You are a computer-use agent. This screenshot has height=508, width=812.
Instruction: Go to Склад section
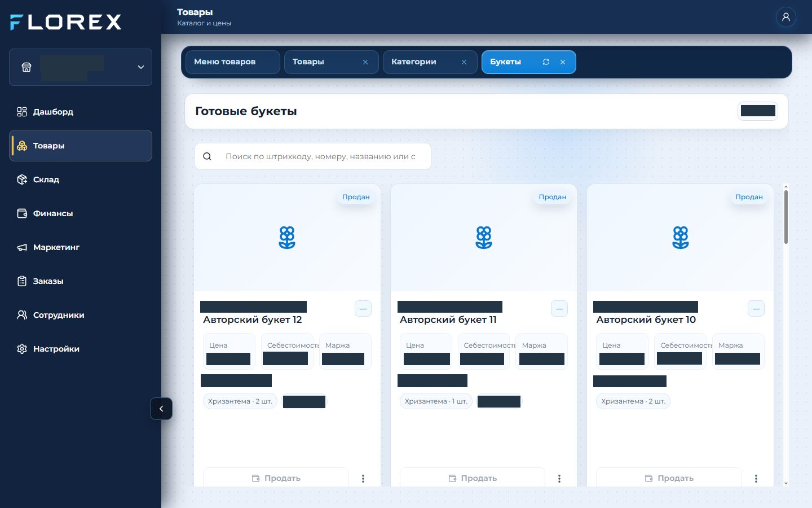(81, 179)
